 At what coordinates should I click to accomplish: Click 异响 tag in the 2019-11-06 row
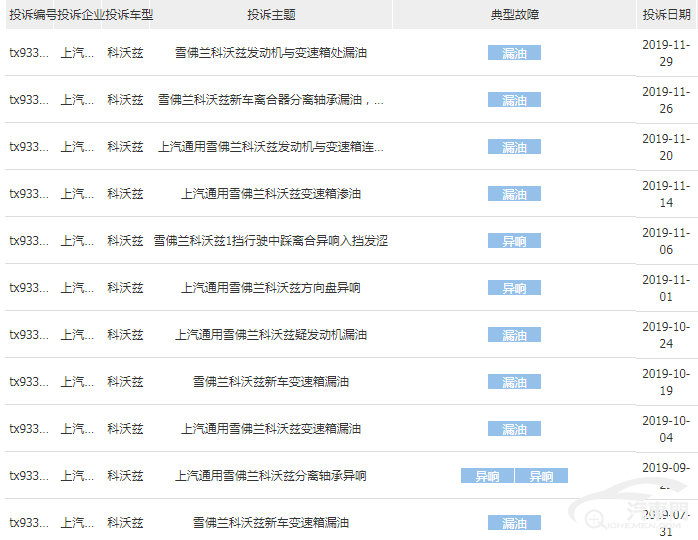coord(514,241)
